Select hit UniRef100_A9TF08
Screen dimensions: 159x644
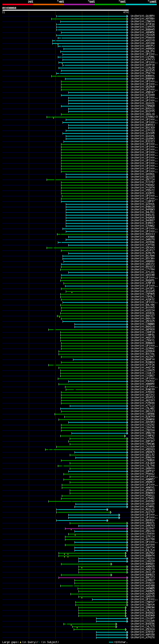tap(143, 65)
